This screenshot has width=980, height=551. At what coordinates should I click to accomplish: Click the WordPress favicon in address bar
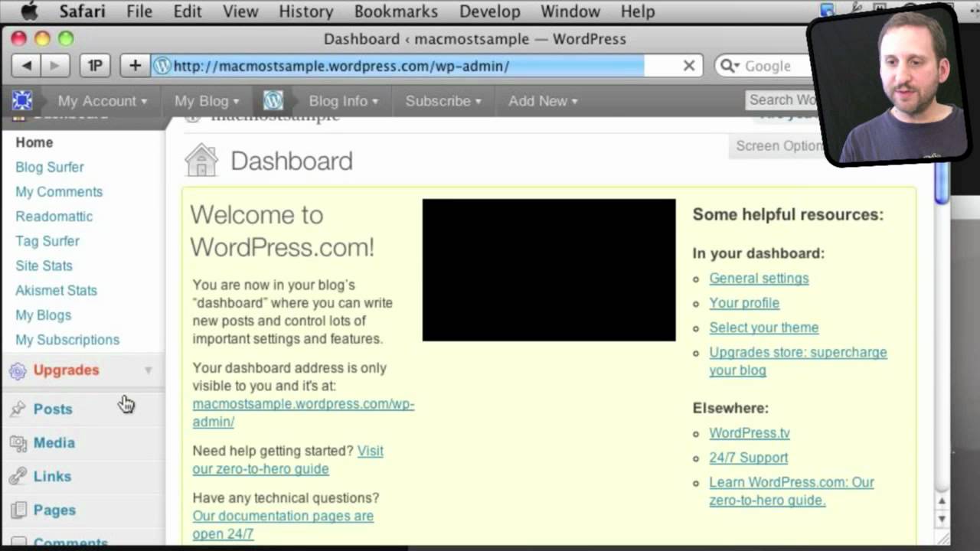(162, 66)
